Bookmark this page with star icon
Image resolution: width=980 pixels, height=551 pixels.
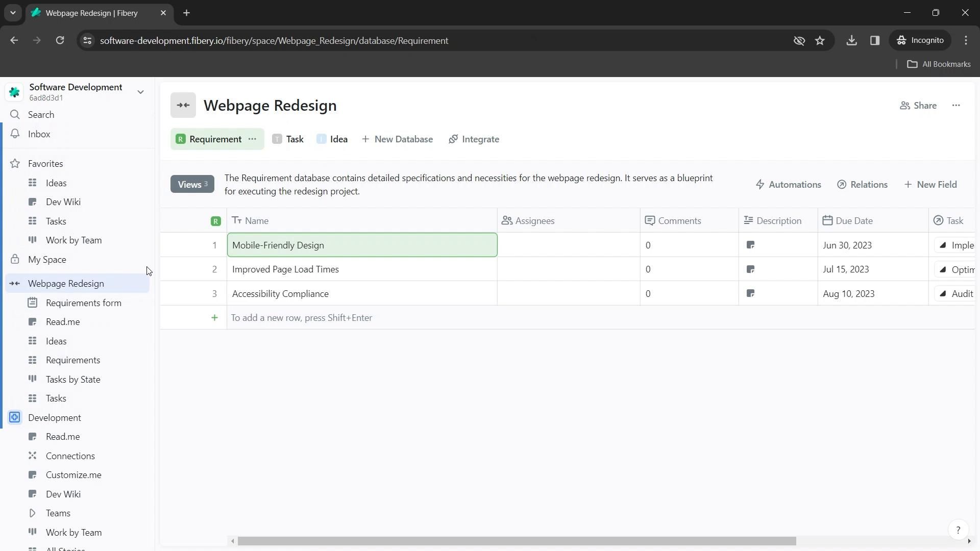pyautogui.click(x=820, y=41)
